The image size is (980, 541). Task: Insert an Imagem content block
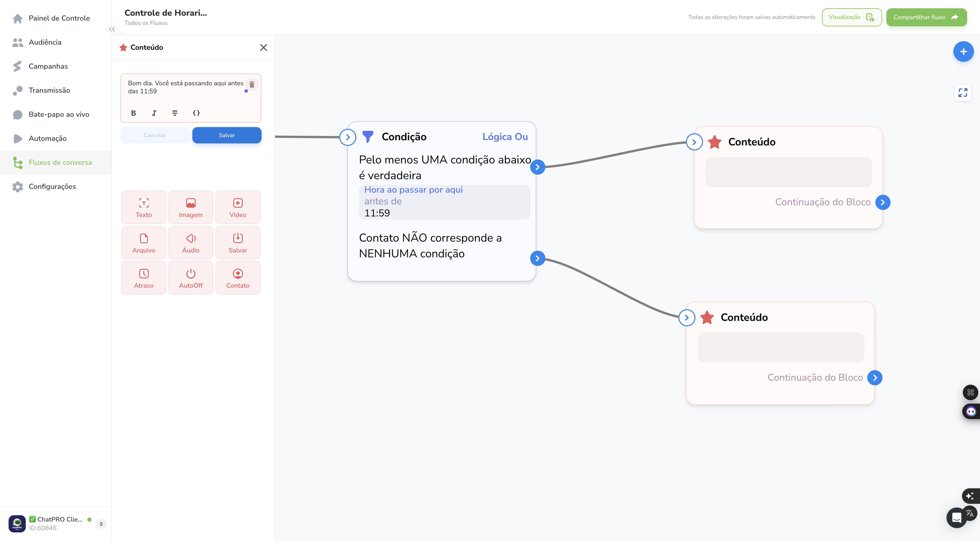tap(191, 207)
